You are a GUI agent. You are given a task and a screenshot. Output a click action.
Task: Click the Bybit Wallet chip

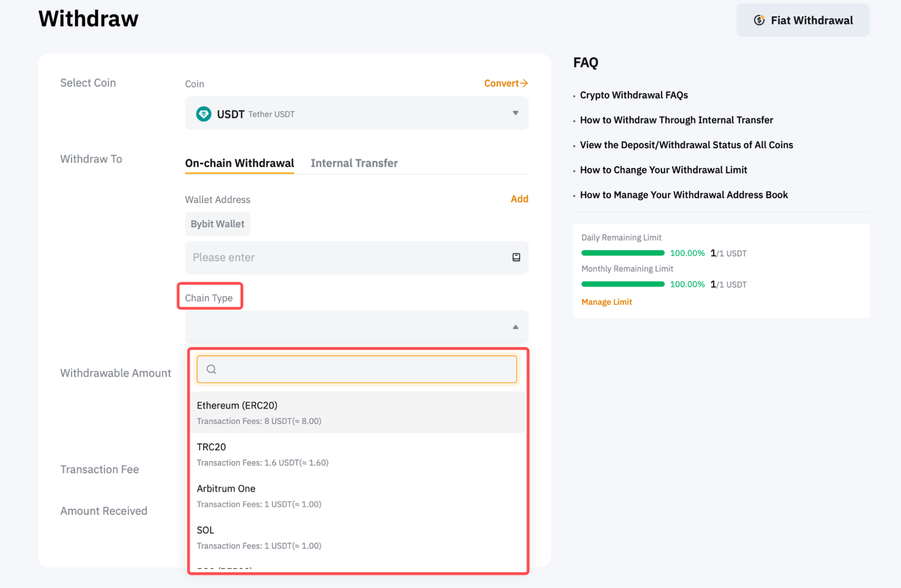click(x=217, y=224)
